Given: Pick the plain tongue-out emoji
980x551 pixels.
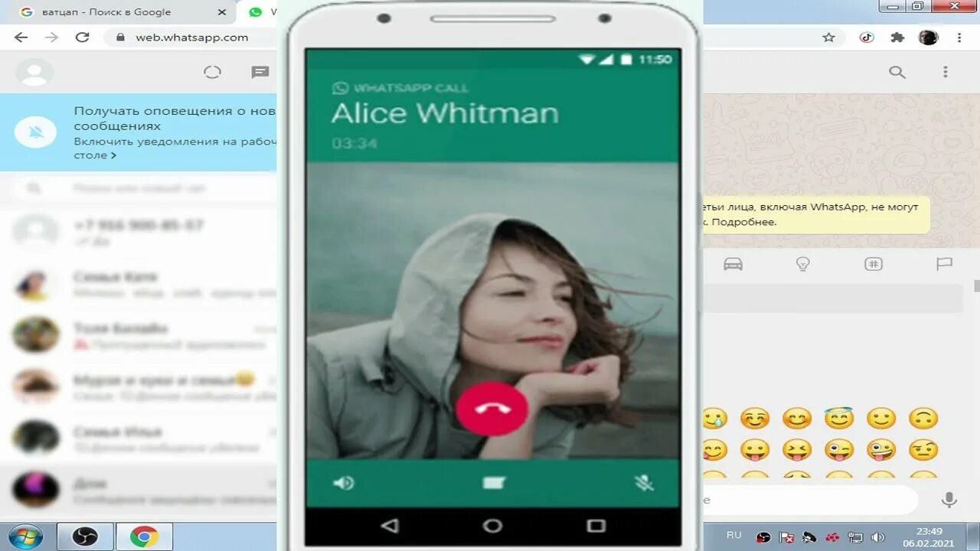Looking at the screenshot, I should point(755,450).
